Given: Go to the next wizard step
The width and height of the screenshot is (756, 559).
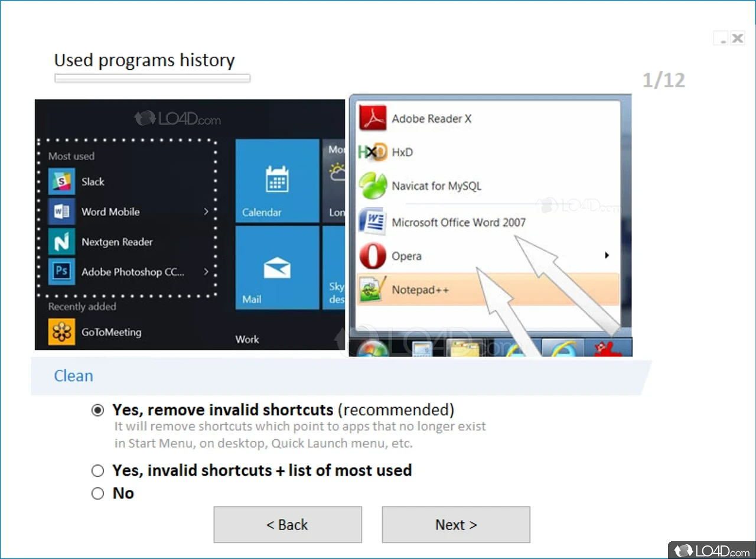Looking at the screenshot, I should [456, 525].
